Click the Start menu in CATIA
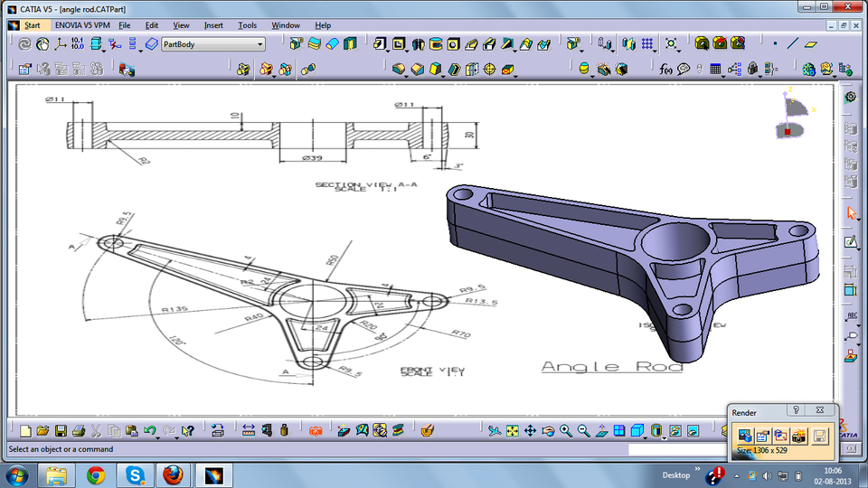This screenshot has height=488, width=868. click(x=32, y=25)
